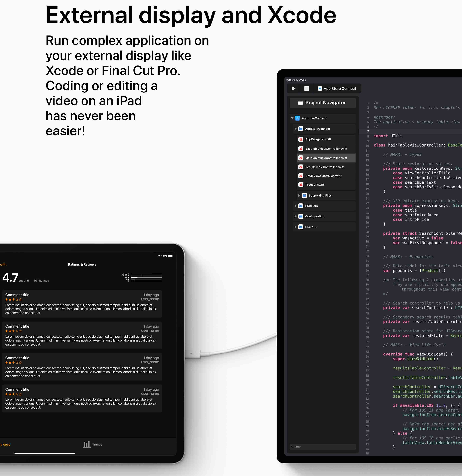Click the Project Navigator folder icon

point(300,103)
